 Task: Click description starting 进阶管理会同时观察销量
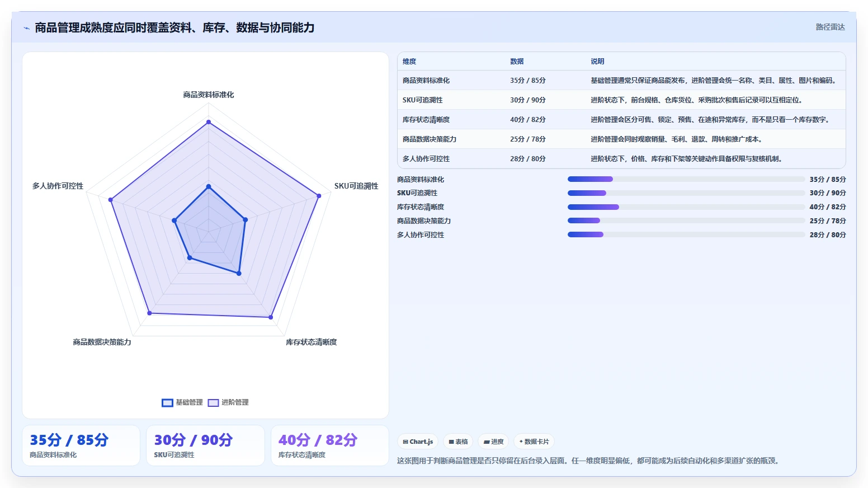click(678, 139)
